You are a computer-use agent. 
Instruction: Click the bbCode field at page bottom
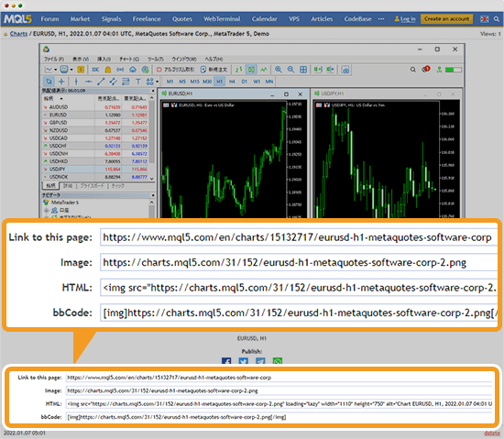279,417
